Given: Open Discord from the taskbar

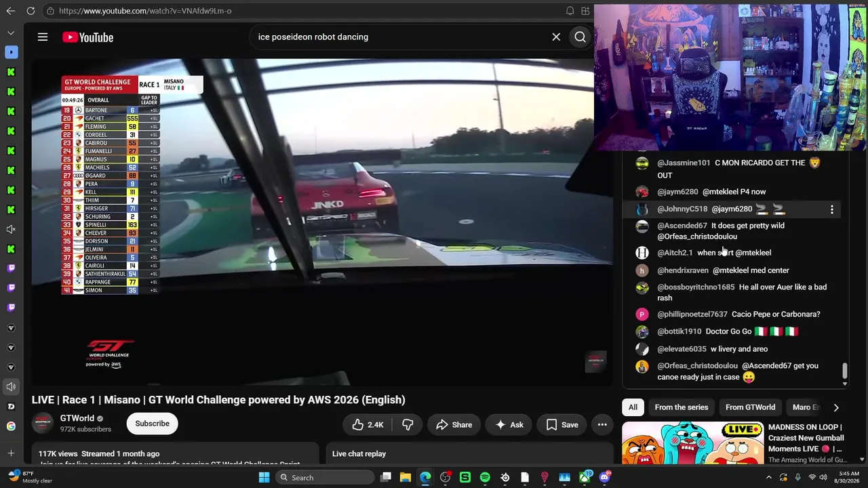Looking at the screenshot, I should click(604, 478).
